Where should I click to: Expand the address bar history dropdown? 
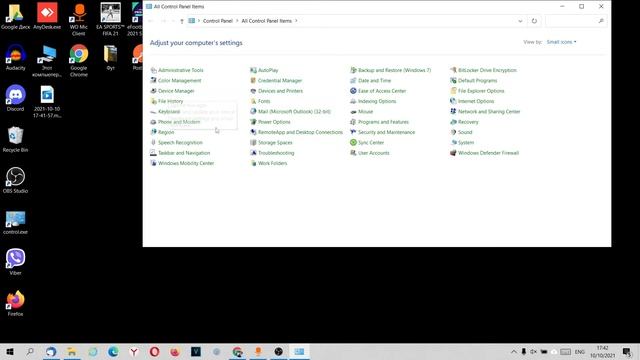(x=520, y=21)
